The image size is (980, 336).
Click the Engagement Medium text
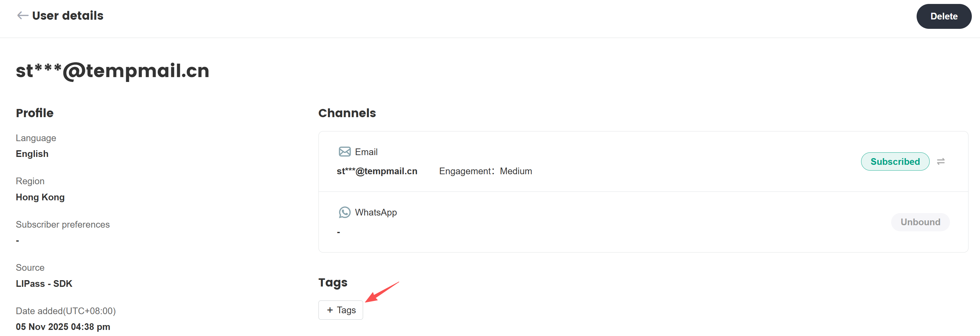485,171
